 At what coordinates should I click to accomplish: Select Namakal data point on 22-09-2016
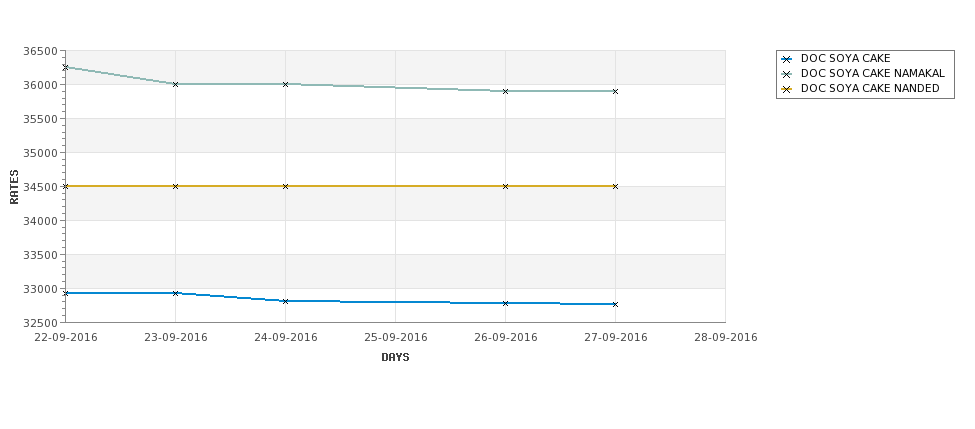pyautogui.click(x=65, y=67)
